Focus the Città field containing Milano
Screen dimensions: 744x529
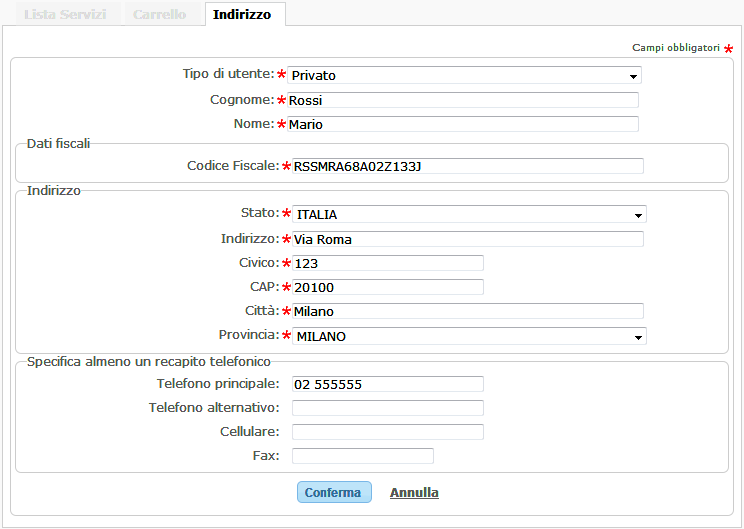tap(468, 311)
